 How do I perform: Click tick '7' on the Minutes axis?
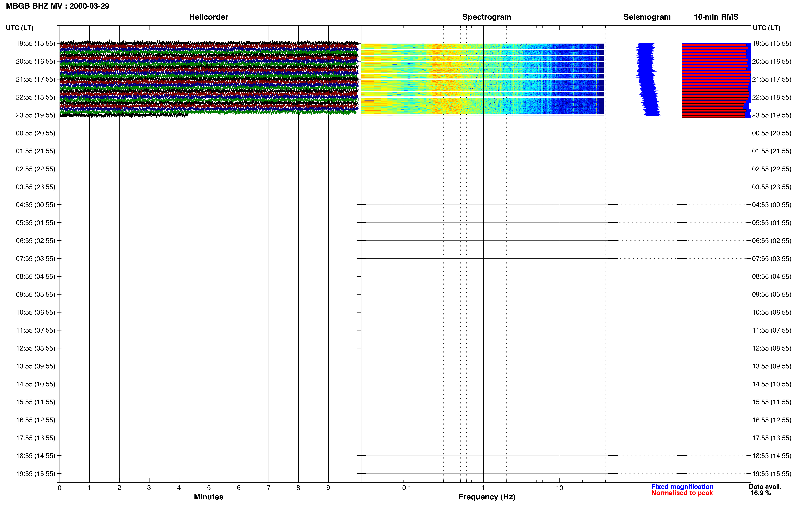(269, 487)
